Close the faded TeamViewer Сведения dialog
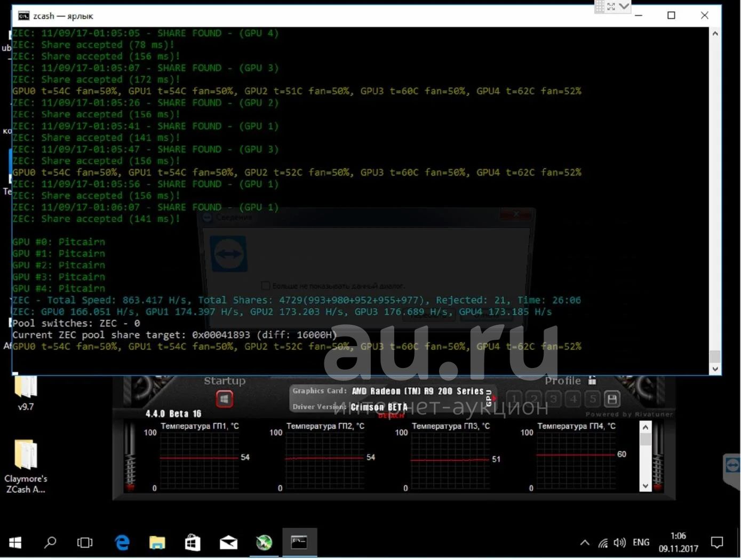Viewport: 741px width, 560px height. [x=516, y=214]
